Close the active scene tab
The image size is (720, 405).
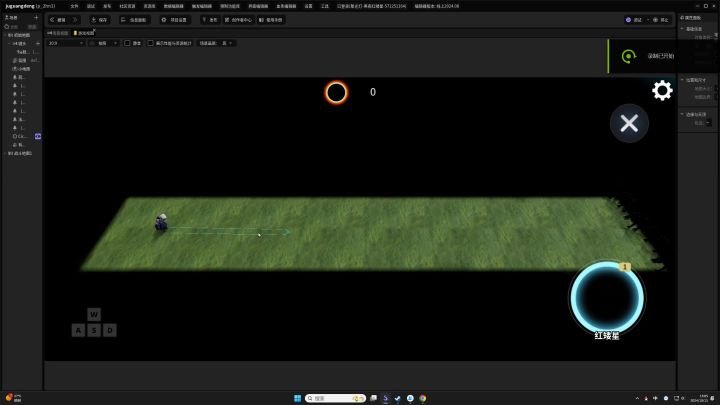94,31
